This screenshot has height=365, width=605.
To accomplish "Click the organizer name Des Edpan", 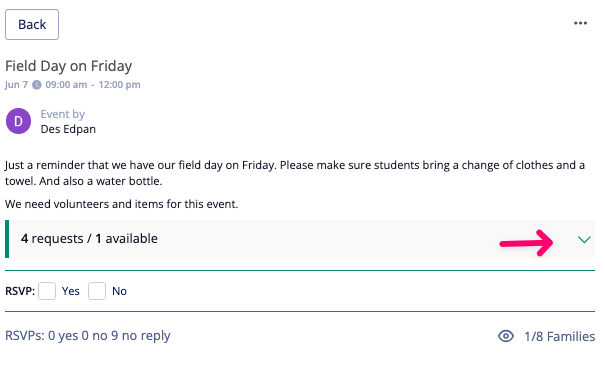I will click(68, 129).
